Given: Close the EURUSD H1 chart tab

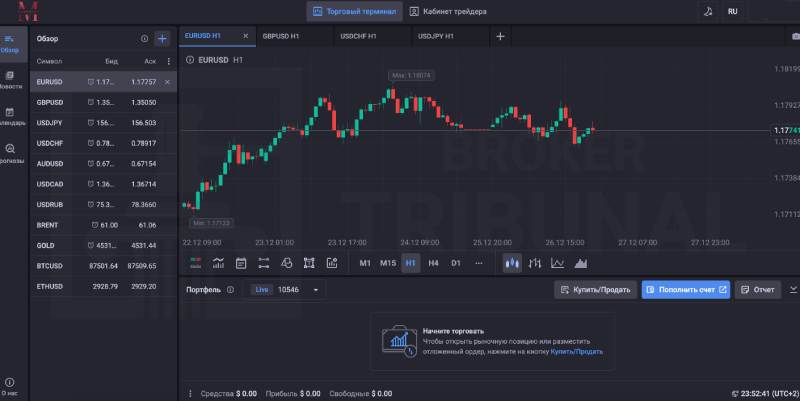Looking at the screenshot, I should [246, 36].
